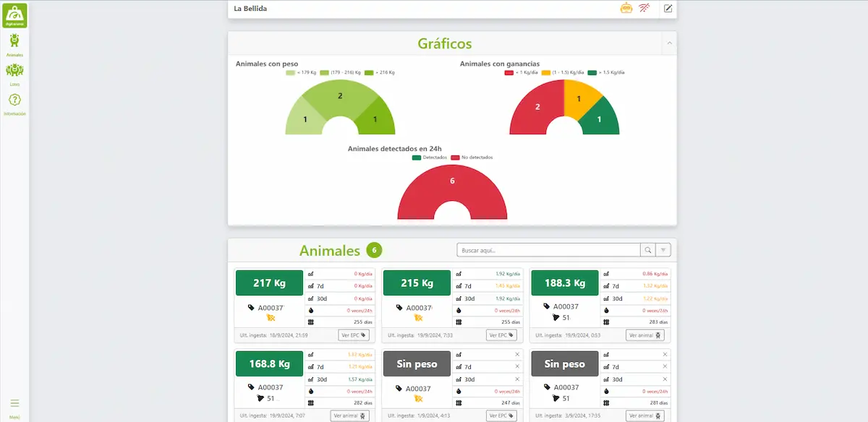
Task: Open the hamburger Menú at bottom left
Action: click(14, 404)
